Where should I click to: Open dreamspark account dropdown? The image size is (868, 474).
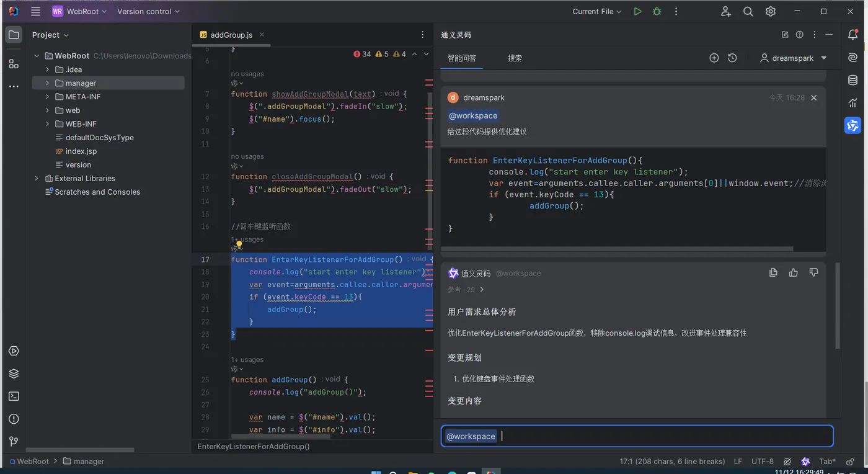(794, 58)
